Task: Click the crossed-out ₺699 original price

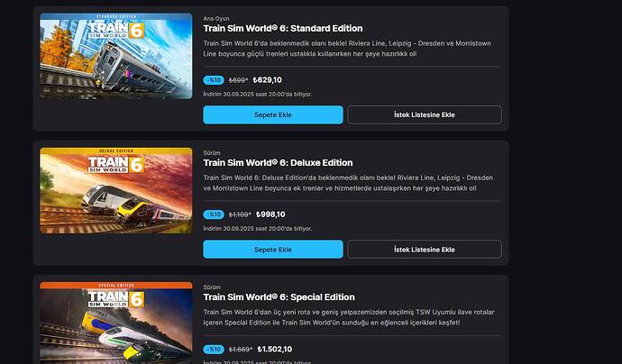Action: (238, 80)
